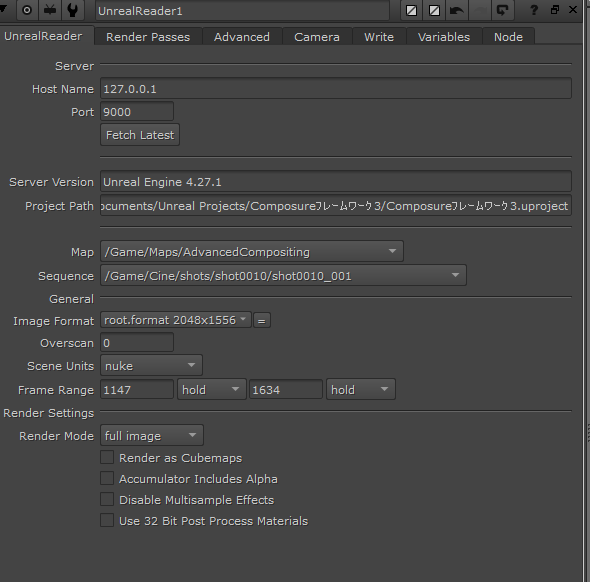Open node help question mark
590x582 pixels.
pyautogui.click(x=534, y=10)
